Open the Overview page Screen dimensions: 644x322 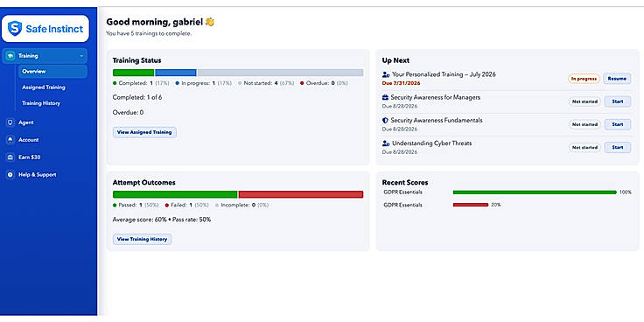(52, 72)
